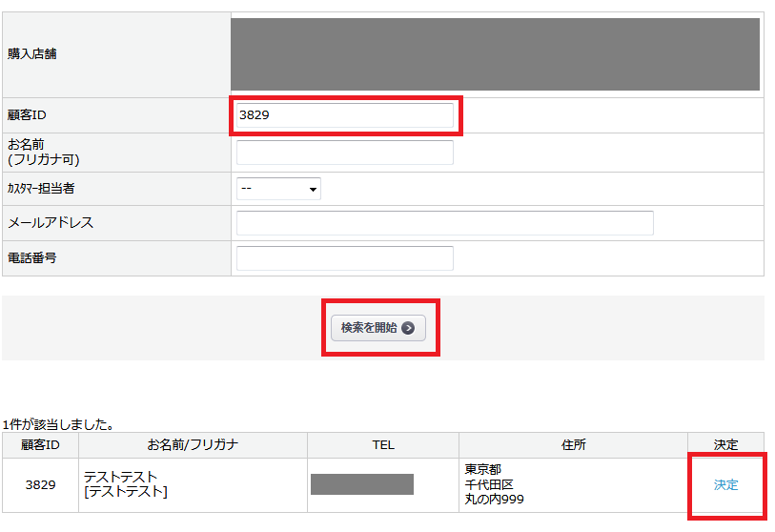Image resolution: width=775 pixels, height=532 pixels.
Task: Click the grayed 購入店舗 field area
Action: [495, 54]
